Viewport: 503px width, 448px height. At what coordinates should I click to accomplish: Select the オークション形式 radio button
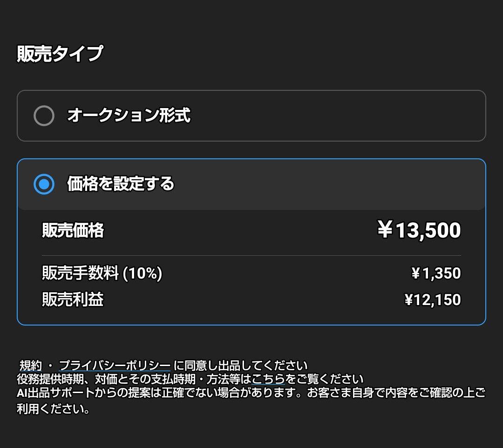(44, 115)
